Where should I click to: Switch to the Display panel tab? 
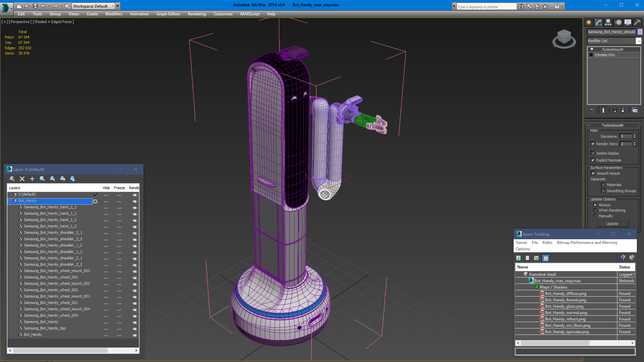pos(628,23)
